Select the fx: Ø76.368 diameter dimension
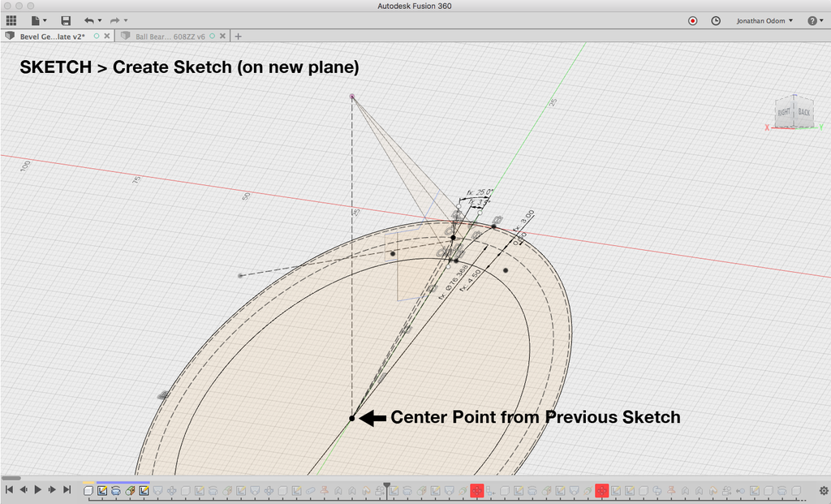The height and width of the screenshot is (504, 831). pyautogui.click(x=453, y=282)
